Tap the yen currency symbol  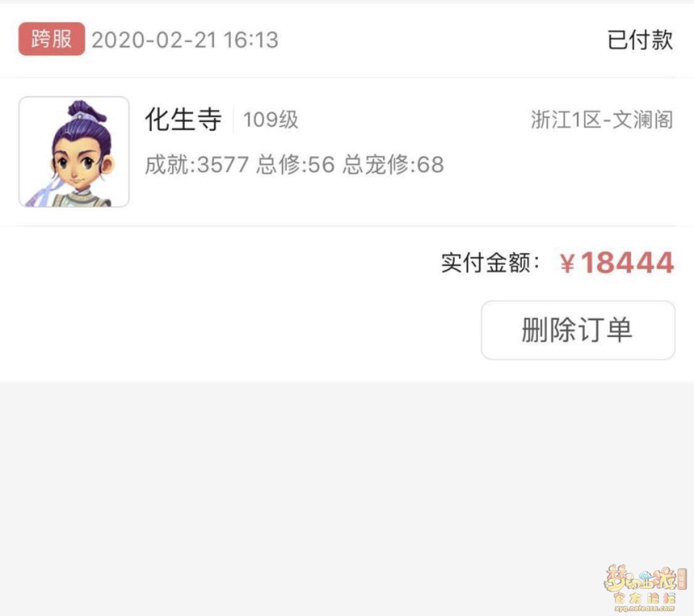pos(568,263)
